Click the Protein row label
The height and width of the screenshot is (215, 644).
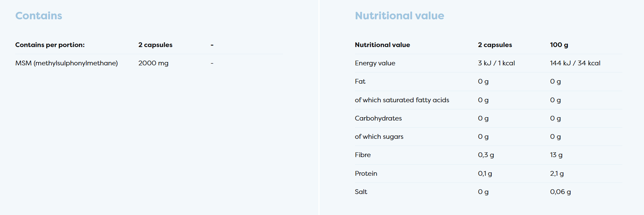tap(366, 173)
